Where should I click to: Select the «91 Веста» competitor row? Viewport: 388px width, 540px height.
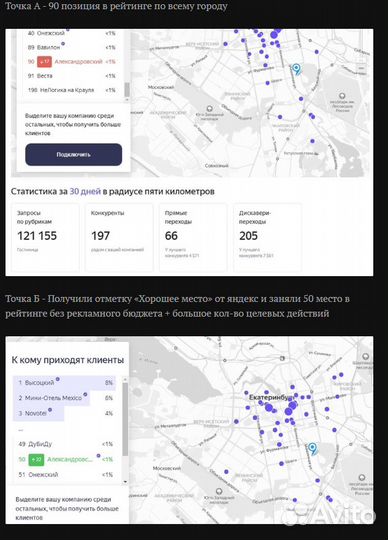pos(72,76)
